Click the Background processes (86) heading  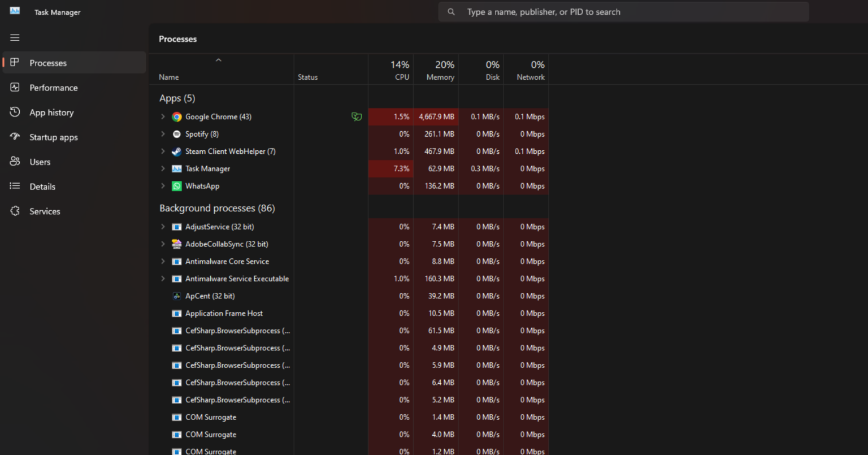tap(217, 208)
